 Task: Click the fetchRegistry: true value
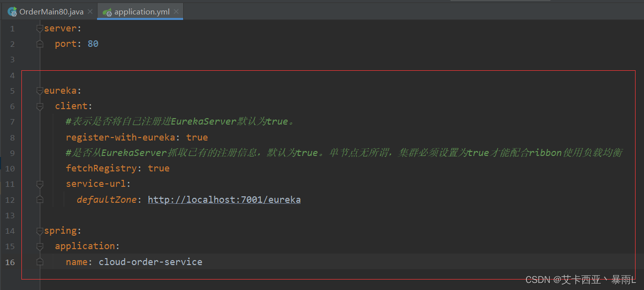point(158,168)
